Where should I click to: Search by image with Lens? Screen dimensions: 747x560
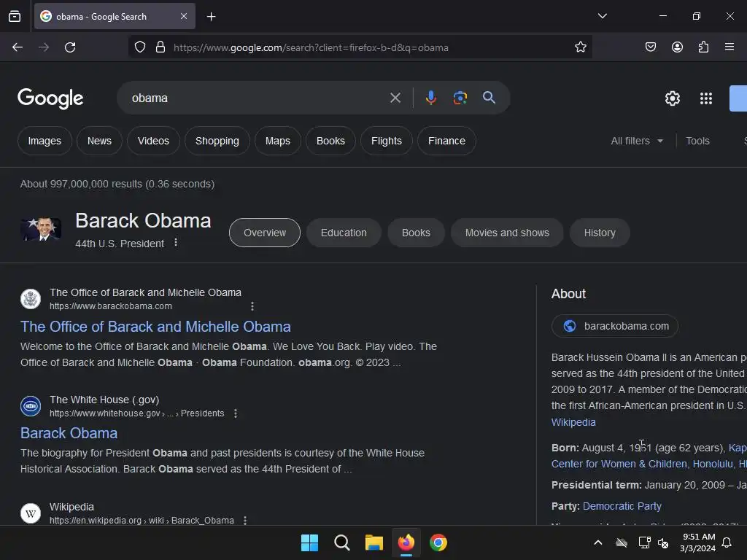(460, 98)
